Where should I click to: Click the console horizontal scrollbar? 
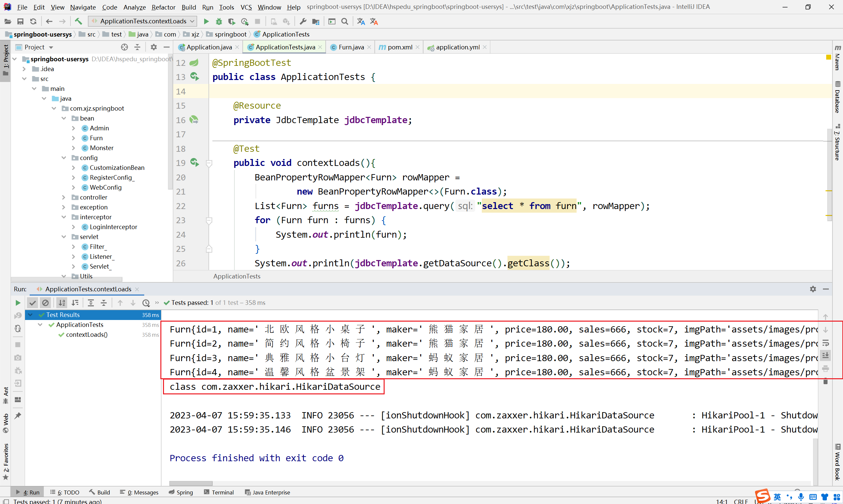tap(191, 483)
